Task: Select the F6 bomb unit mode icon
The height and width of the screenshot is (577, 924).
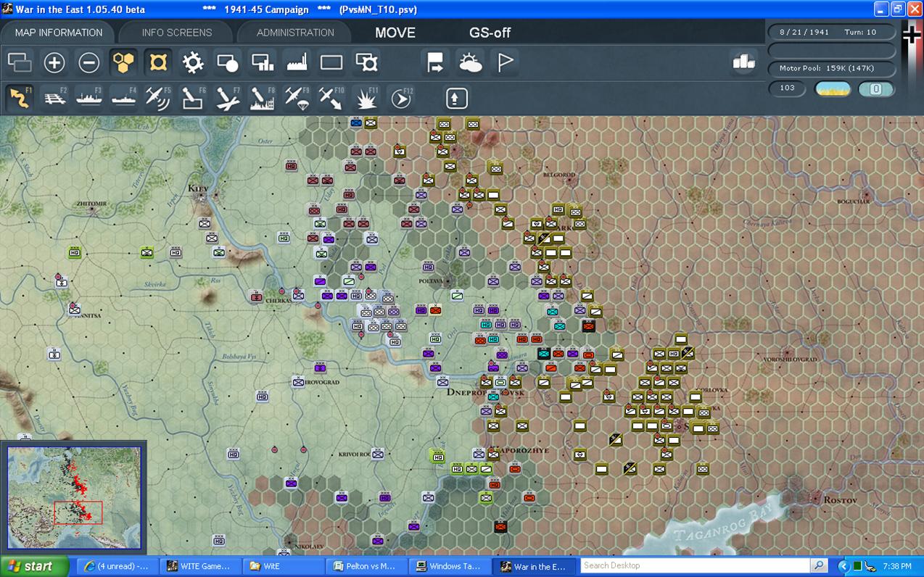Action: point(193,98)
